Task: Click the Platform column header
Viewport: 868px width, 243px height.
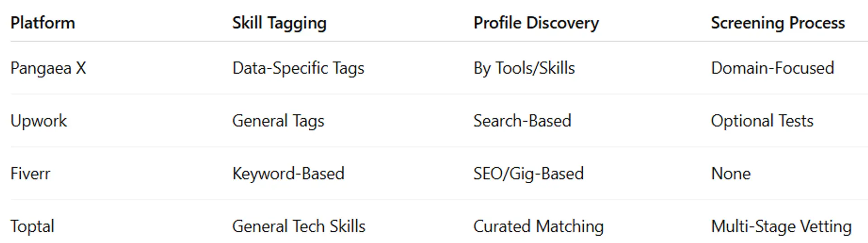Action: click(x=43, y=23)
